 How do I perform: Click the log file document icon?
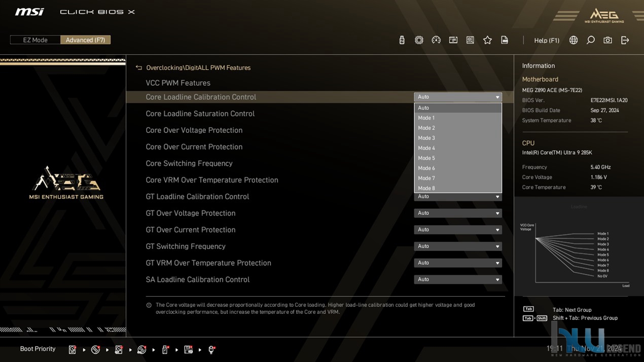[x=505, y=40]
